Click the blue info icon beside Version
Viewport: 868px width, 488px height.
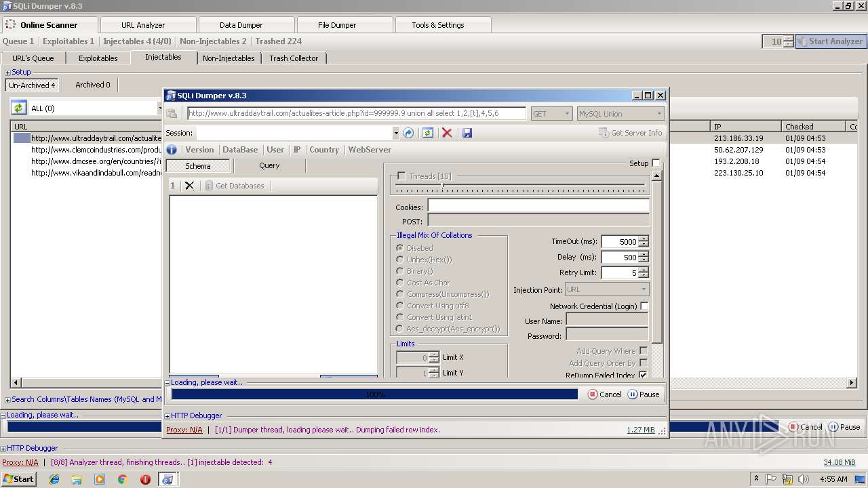click(172, 150)
